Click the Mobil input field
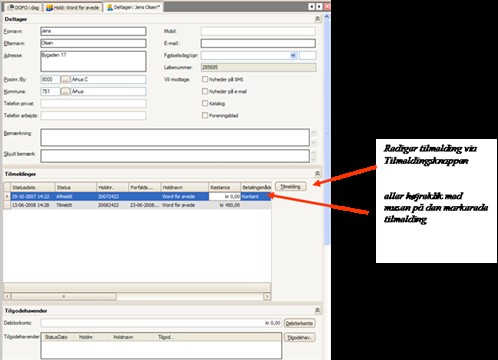The image size is (498, 360). click(x=258, y=31)
